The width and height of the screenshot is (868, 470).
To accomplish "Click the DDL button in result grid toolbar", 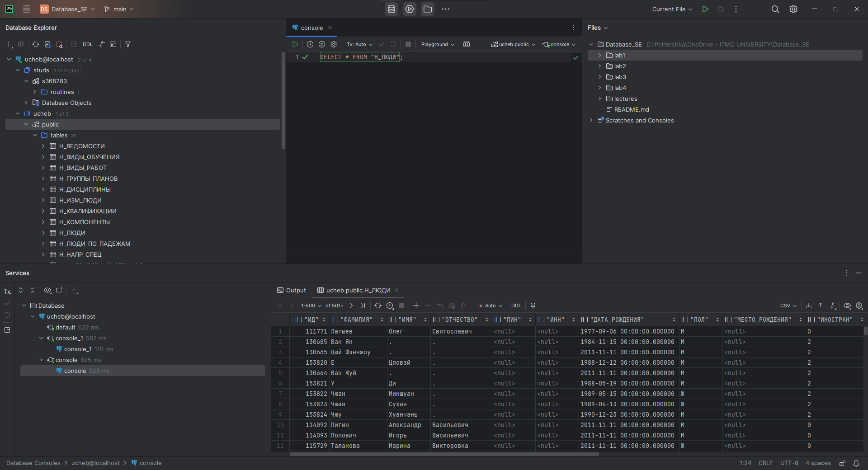I will pyautogui.click(x=516, y=305).
